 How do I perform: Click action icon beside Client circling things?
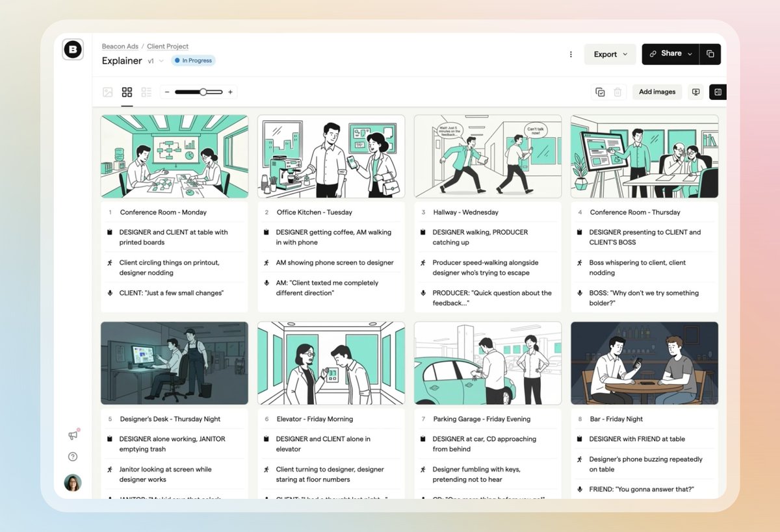tap(110, 263)
